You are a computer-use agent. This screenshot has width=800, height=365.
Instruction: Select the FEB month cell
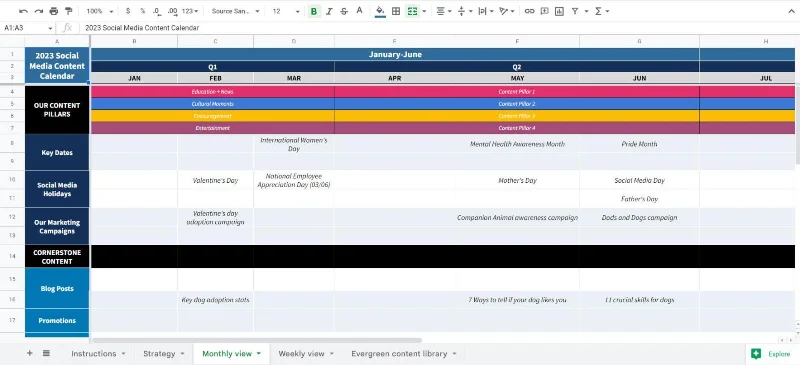tap(215, 78)
